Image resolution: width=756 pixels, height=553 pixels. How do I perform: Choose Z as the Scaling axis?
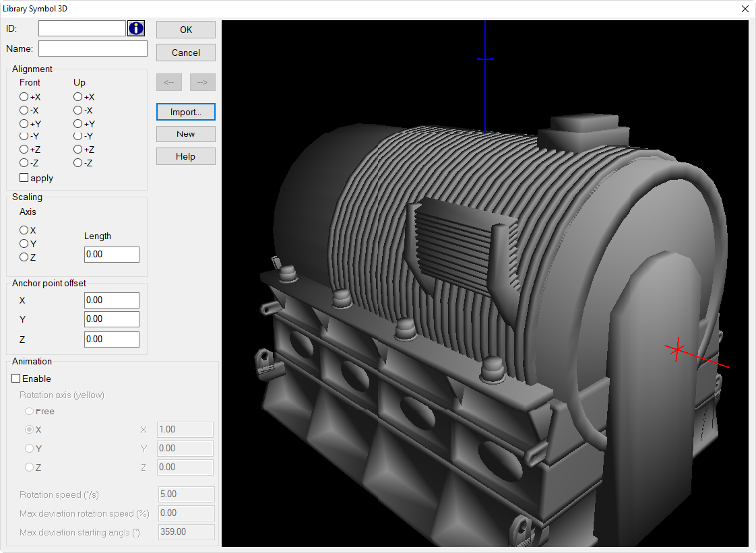coord(24,257)
